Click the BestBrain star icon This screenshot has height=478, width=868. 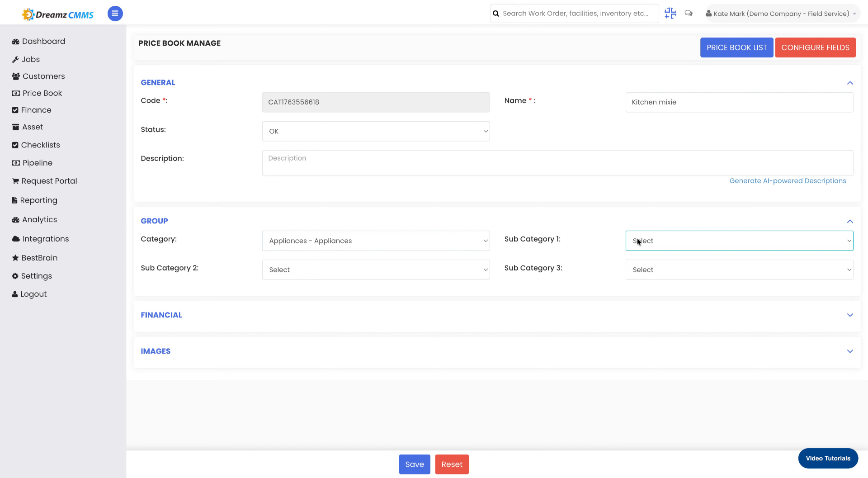point(15,258)
